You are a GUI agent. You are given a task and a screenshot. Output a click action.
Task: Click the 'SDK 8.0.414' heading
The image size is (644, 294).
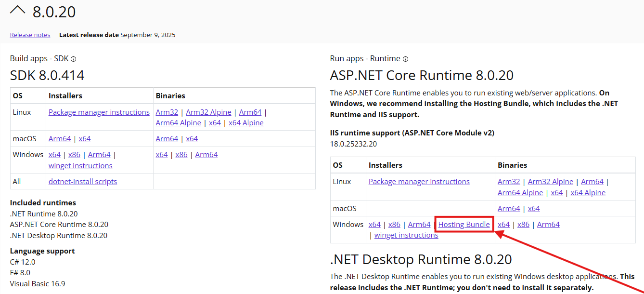(47, 75)
